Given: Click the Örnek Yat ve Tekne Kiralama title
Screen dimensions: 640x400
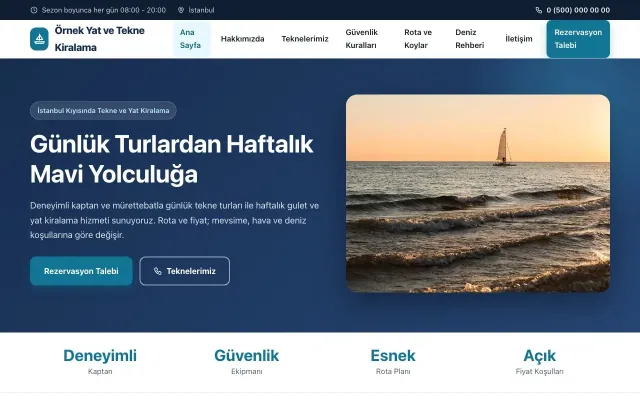Looking at the screenshot, I should coord(100,39).
